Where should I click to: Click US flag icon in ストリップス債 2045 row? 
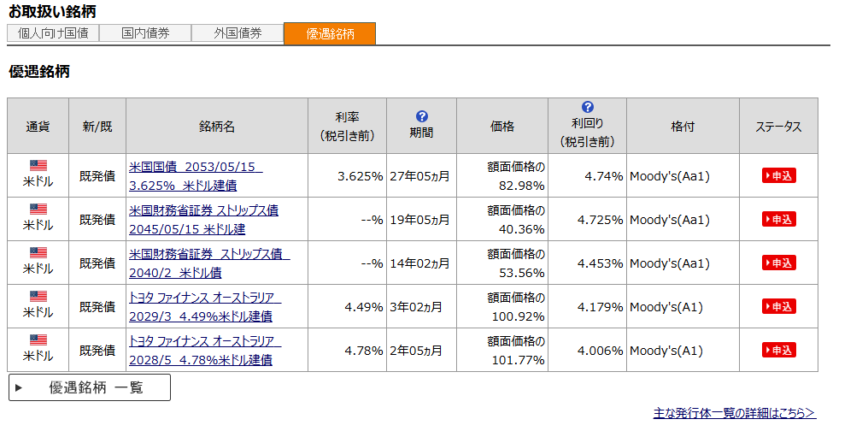click(x=38, y=210)
